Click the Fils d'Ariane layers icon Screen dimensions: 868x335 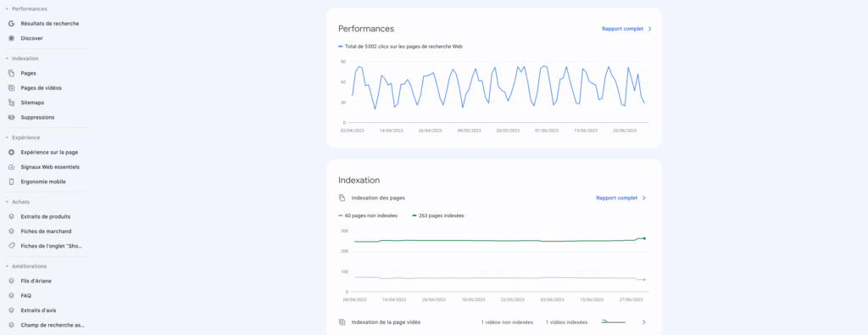point(11,281)
